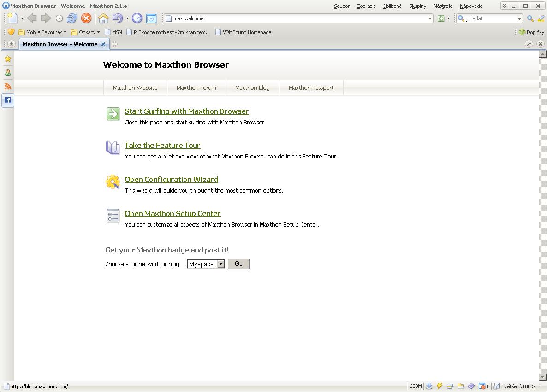The width and height of the screenshot is (547, 392).
Task: Click the red Stop loading icon
Action: pyautogui.click(x=86, y=18)
